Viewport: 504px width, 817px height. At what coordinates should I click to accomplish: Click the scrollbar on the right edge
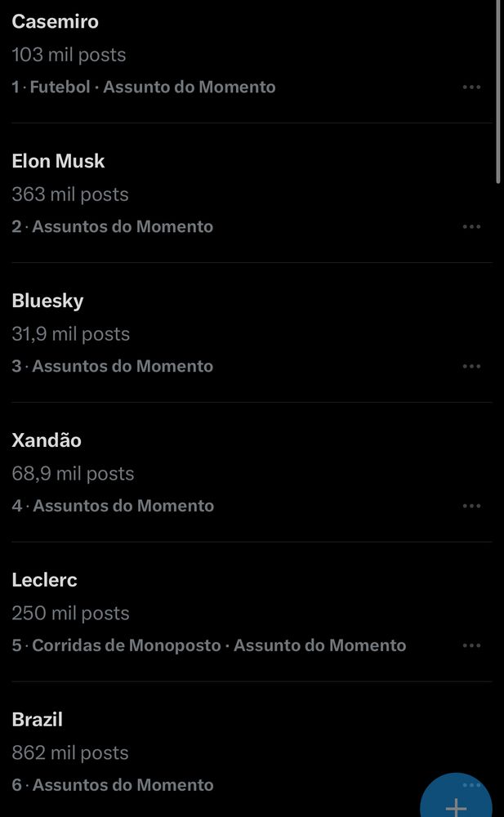pyautogui.click(x=499, y=90)
